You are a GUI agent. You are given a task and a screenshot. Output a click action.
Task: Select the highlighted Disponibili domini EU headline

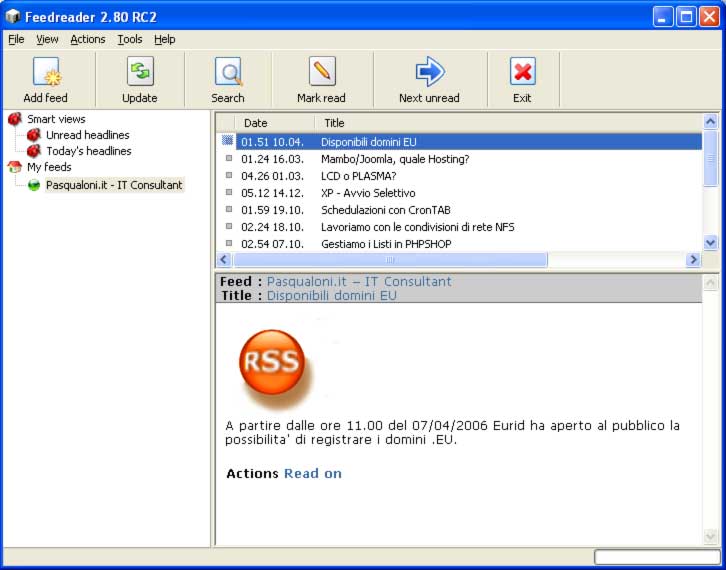469,142
